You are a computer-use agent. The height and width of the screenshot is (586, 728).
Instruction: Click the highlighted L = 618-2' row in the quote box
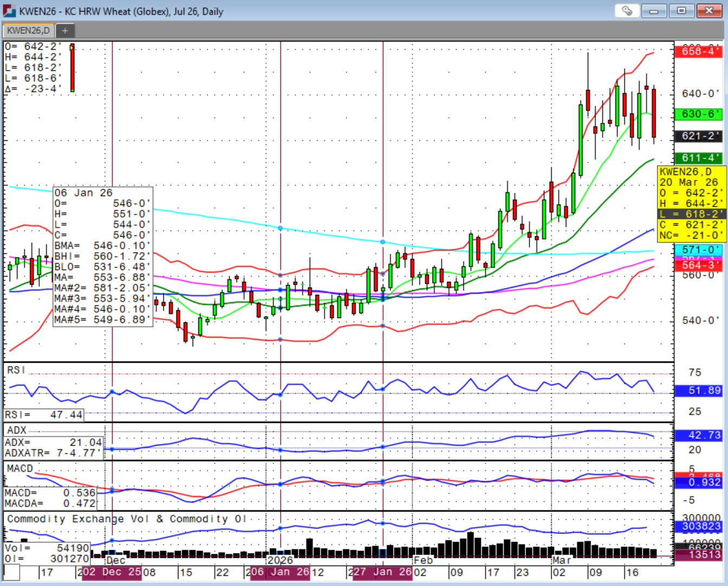[691, 214]
